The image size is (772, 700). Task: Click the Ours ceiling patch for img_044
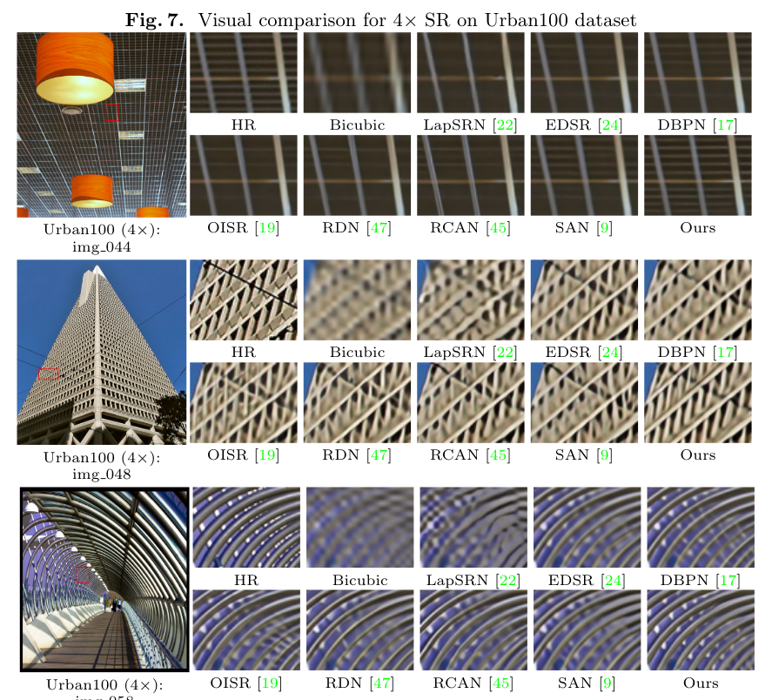coord(698,175)
